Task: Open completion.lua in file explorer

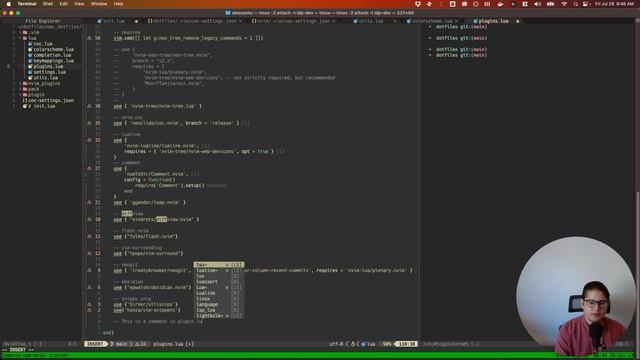Action: point(52,55)
